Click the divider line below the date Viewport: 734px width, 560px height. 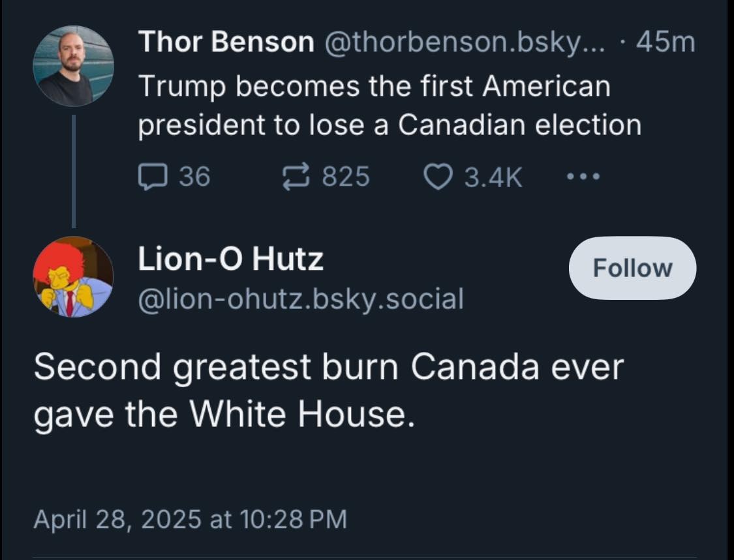coord(365,558)
